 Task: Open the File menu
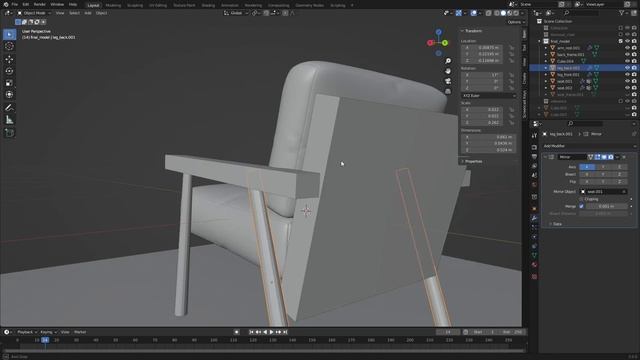click(15, 4)
